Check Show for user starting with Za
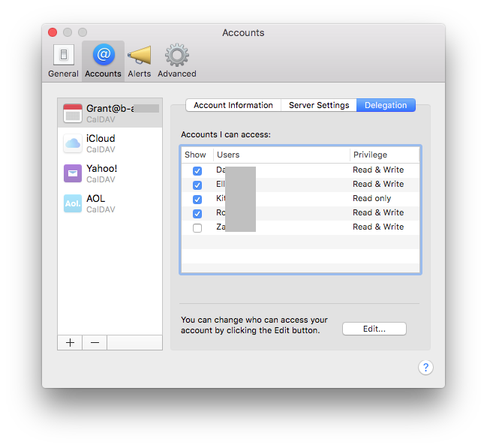The width and height of the screenshot is (487, 448). [x=197, y=228]
